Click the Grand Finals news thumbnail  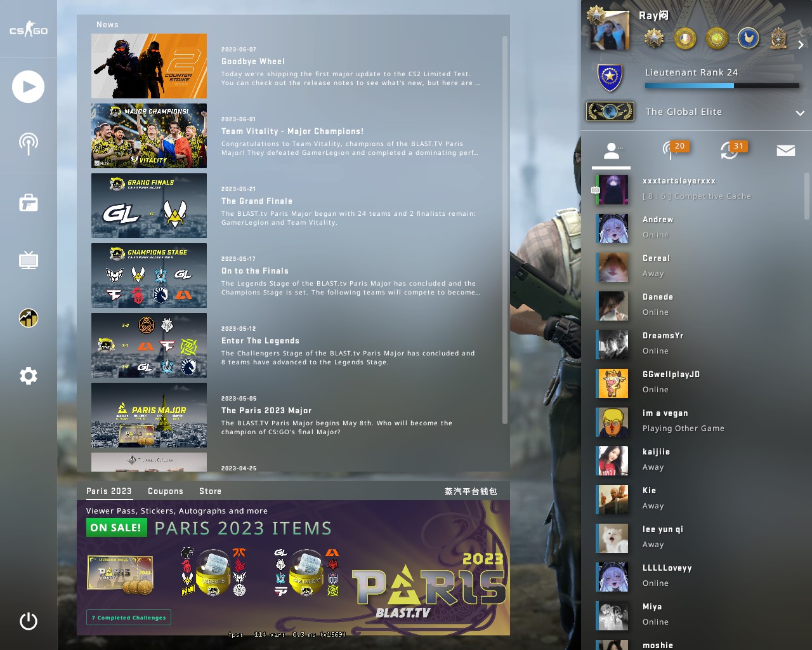coord(149,206)
